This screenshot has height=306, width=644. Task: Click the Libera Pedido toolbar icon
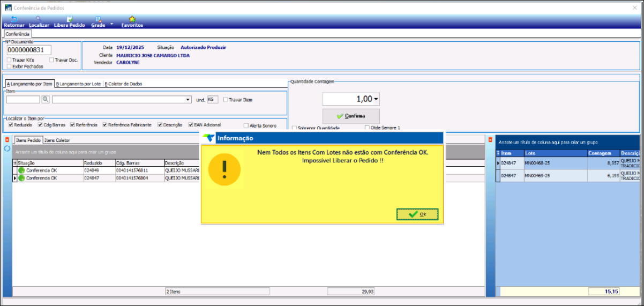click(70, 19)
